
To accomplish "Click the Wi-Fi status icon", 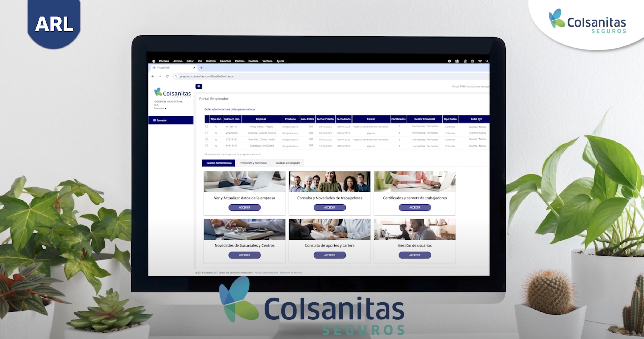I will [x=480, y=61].
